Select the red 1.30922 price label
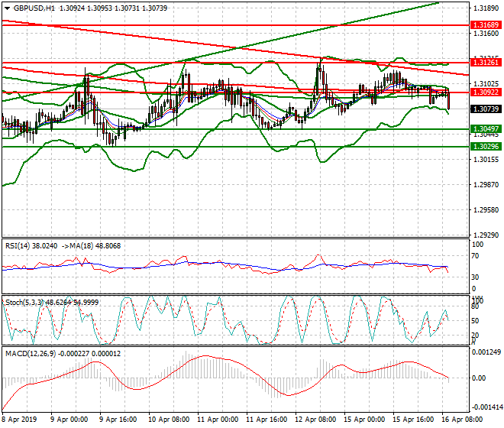The height and width of the screenshot is (428, 504). 486,92
